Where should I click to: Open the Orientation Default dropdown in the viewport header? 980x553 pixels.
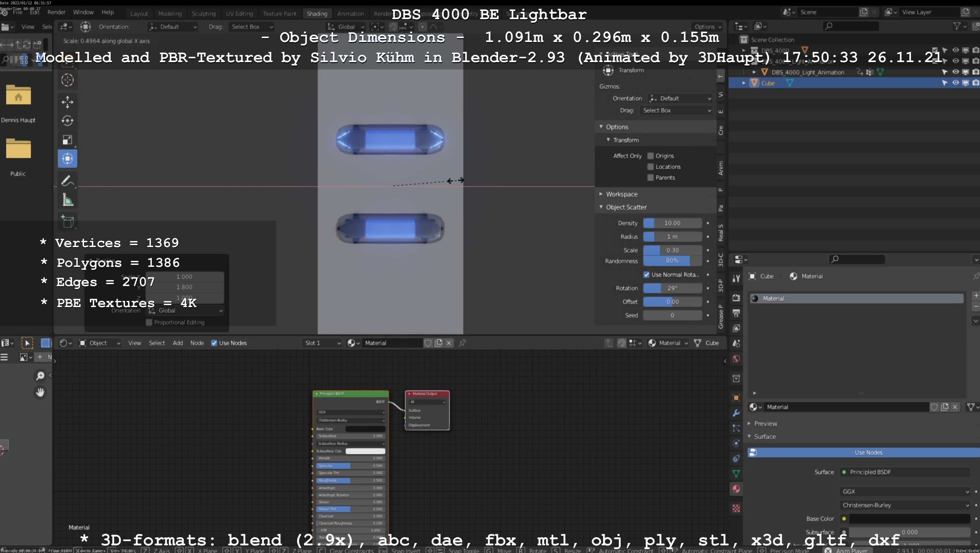tap(173, 27)
